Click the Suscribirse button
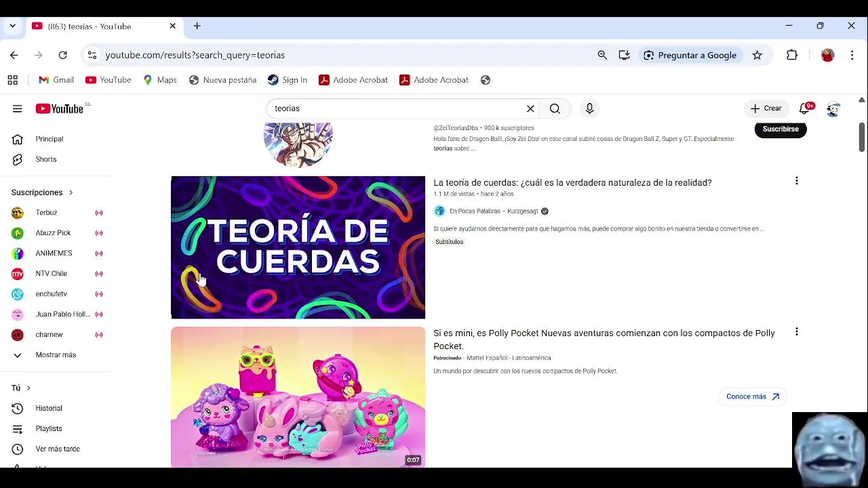The height and width of the screenshot is (488, 868). pyautogui.click(x=781, y=129)
